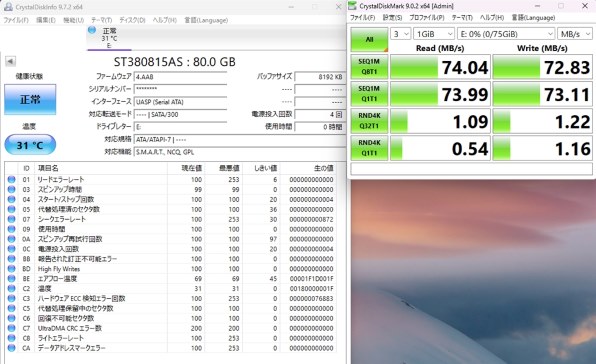Open ヘルプ menu in CrystalDiskInfo
The width and height of the screenshot is (596, 364).
click(x=165, y=20)
